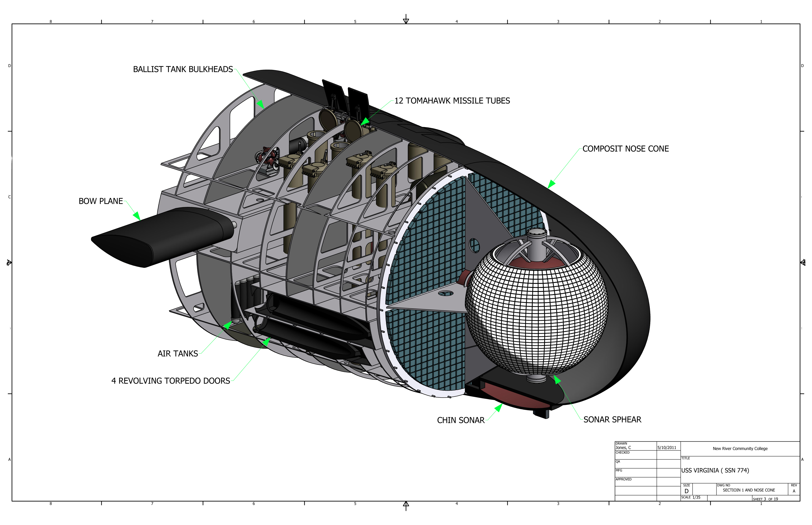Click the sheet size letter 'D' in title block
812x525 pixels.
(x=686, y=491)
